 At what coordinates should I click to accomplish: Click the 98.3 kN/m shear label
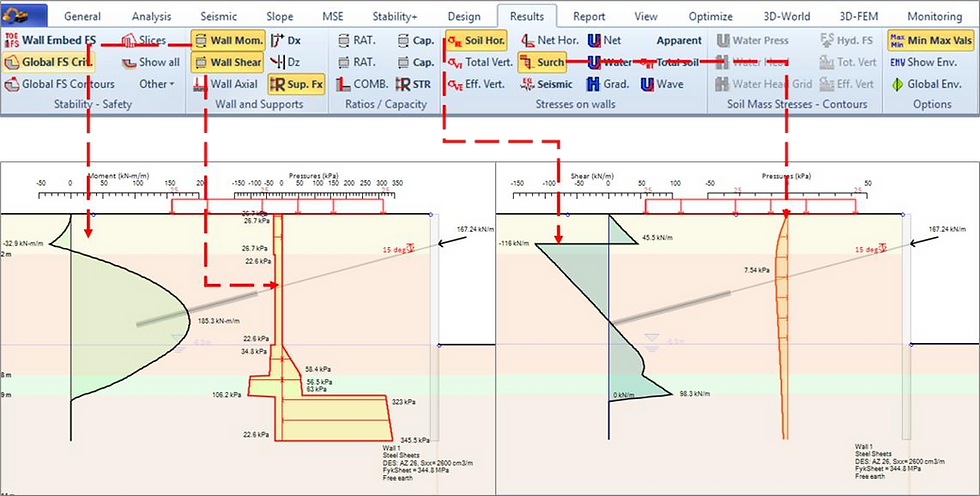coord(694,394)
